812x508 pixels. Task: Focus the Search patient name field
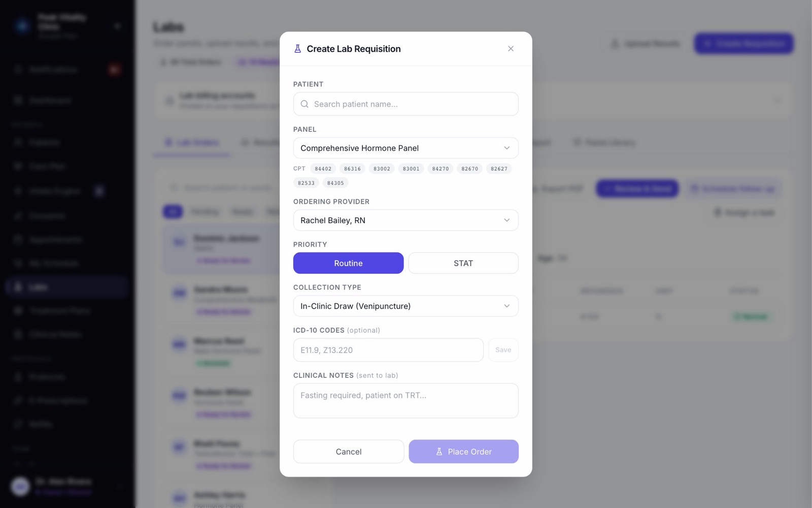pos(406,104)
